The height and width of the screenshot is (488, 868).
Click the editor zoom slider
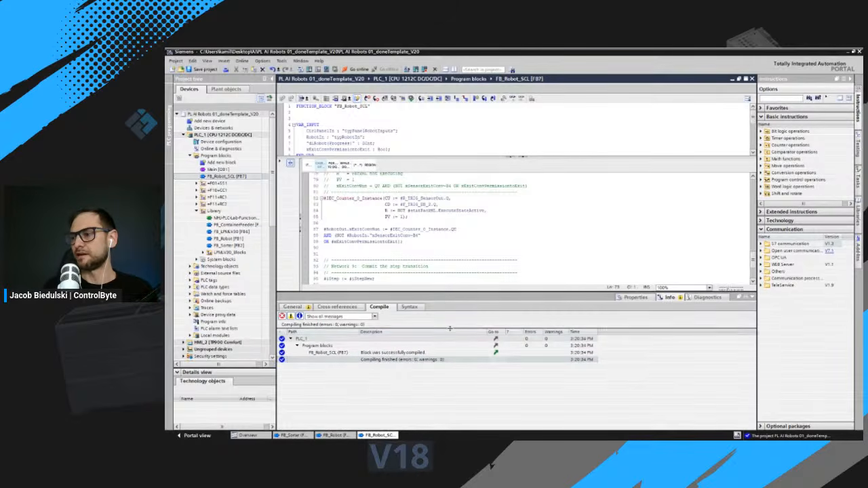(x=731, y=288)
